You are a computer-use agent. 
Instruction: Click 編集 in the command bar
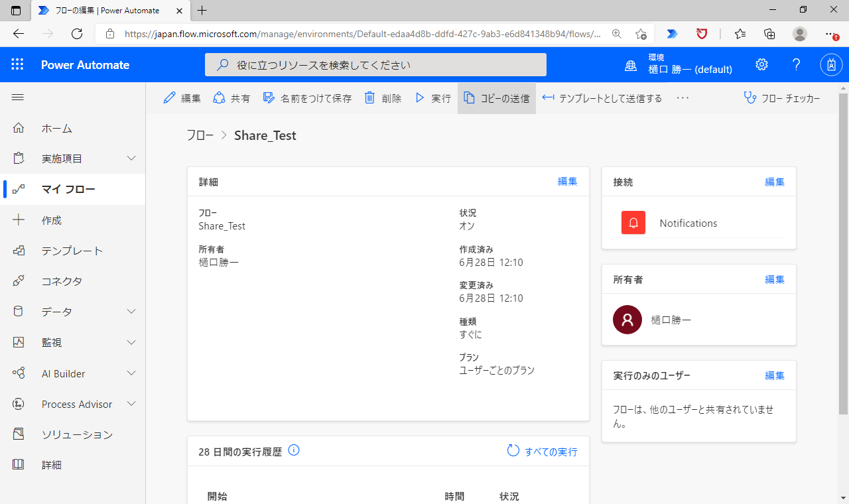tap(182, 98)
